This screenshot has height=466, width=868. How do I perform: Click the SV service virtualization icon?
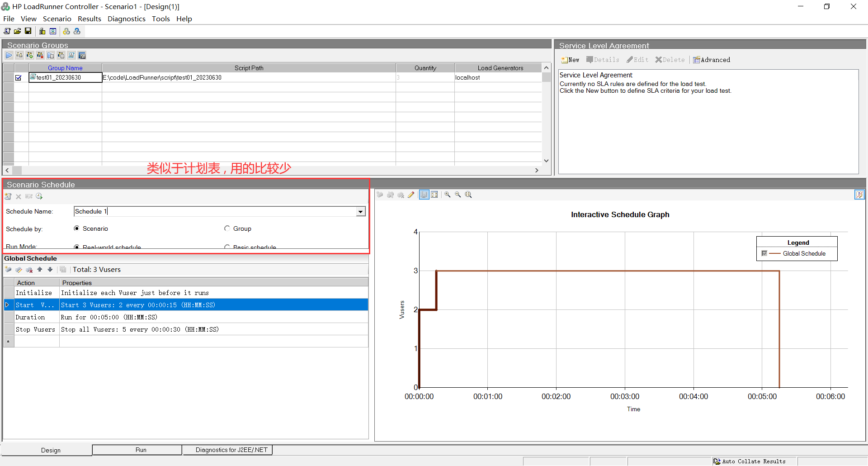pos(82,55)
